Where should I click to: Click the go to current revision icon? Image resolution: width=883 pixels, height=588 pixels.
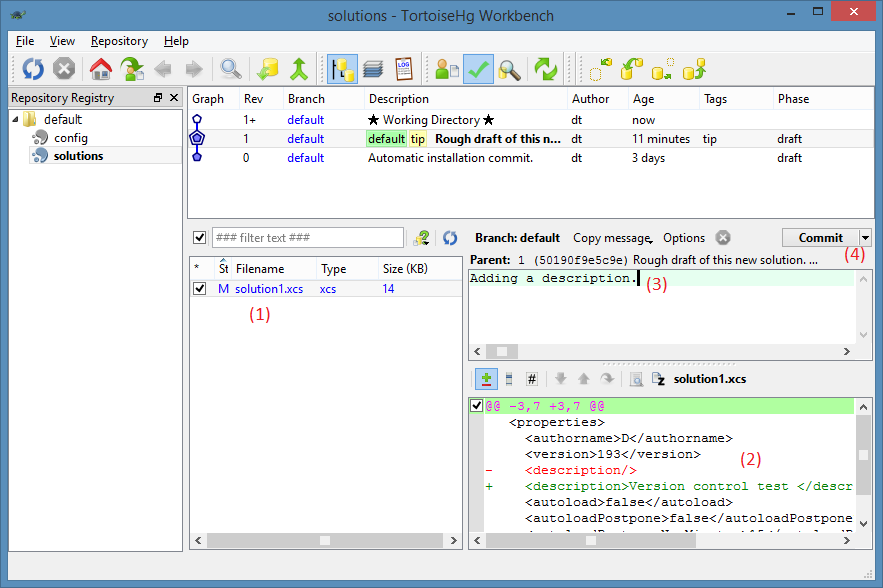coord(132,69)
